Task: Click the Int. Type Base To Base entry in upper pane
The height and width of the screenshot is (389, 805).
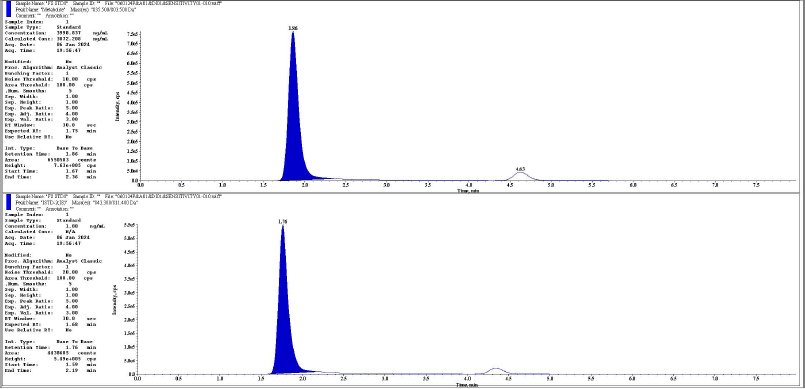Action: pos(49,148)
